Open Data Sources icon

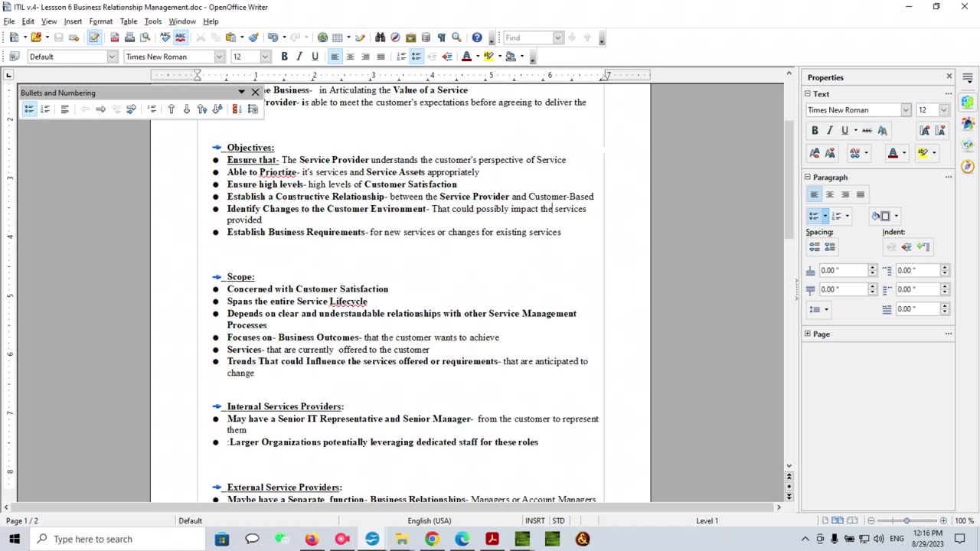[426, 37]
